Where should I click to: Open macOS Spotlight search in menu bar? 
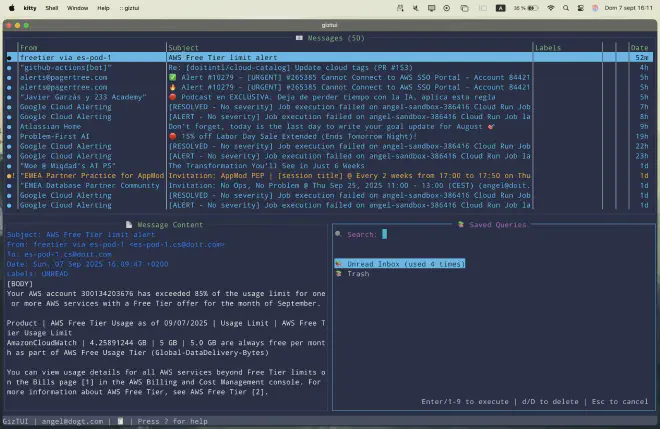coord(566,8)
